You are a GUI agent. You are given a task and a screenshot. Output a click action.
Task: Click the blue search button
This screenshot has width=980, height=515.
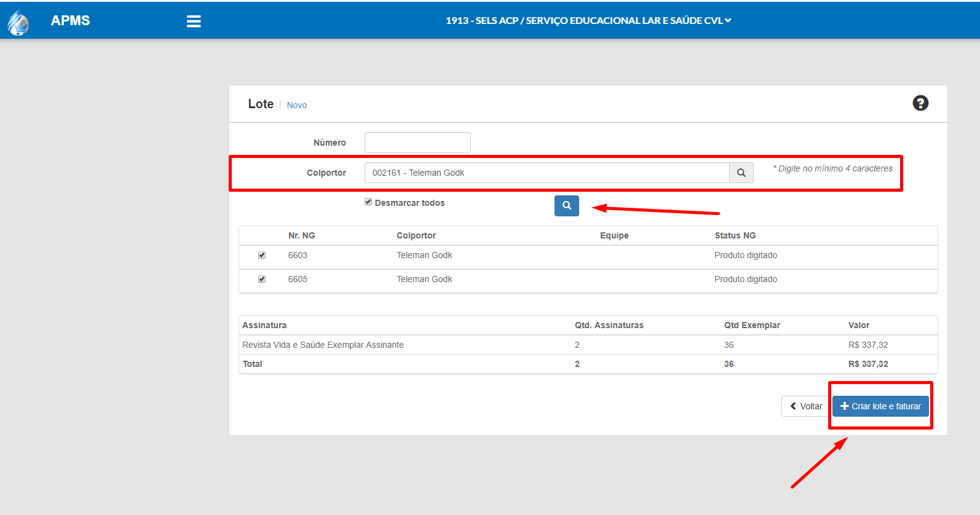tap(567, 206)
